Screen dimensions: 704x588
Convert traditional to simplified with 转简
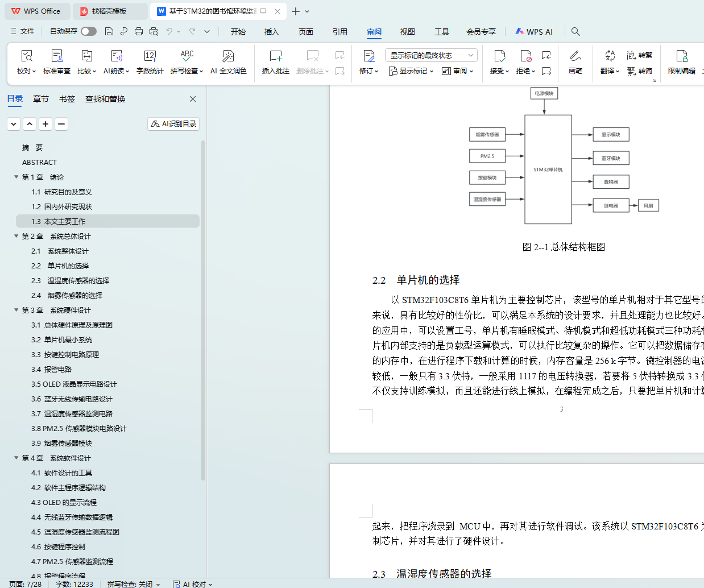(x=640, y=71)
